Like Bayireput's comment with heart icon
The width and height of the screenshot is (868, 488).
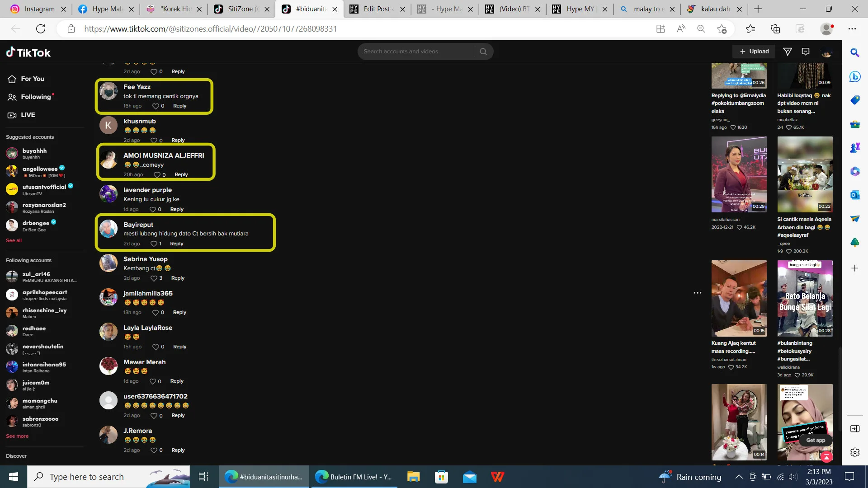coord(154,244)
